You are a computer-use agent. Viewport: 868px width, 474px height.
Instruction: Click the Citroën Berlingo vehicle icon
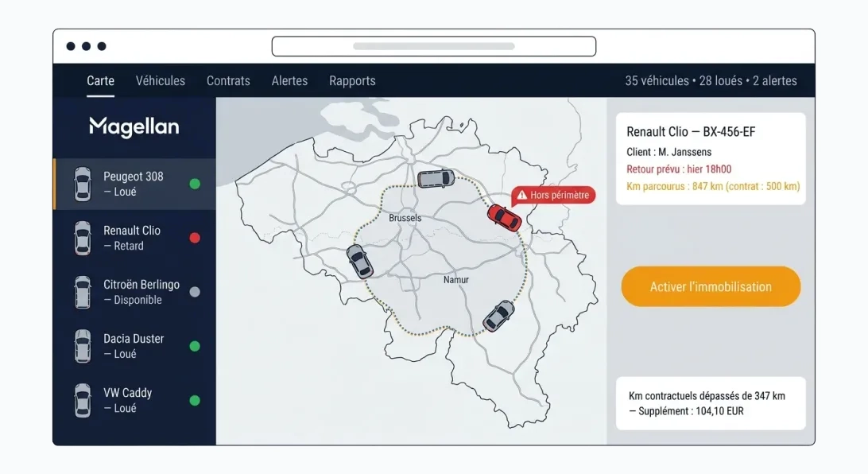click(x=82, y=292)
